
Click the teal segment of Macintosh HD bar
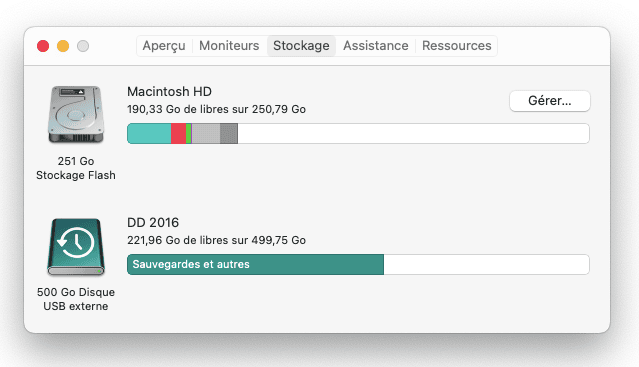click(149, 134)
